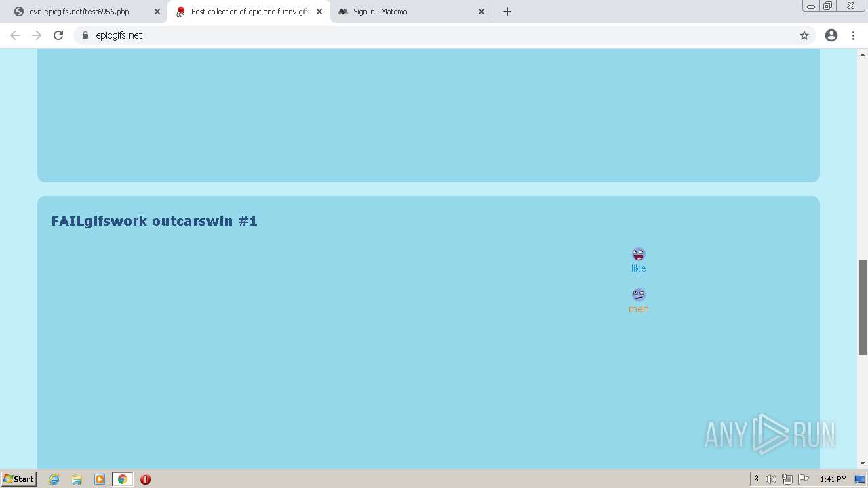The image size is (868, 488).
Task: Select the 'Best collection of epic and funny gifs' tab
Action: coord(249,12)
